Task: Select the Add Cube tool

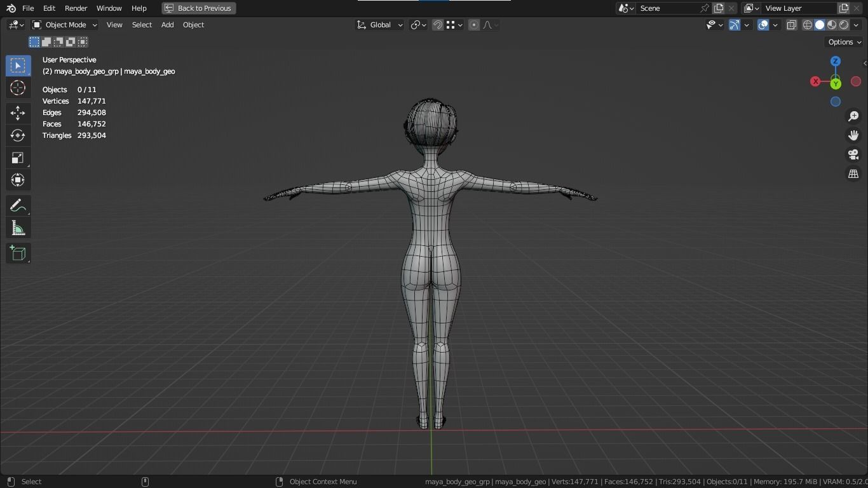Action: click(x=18, y=254)
